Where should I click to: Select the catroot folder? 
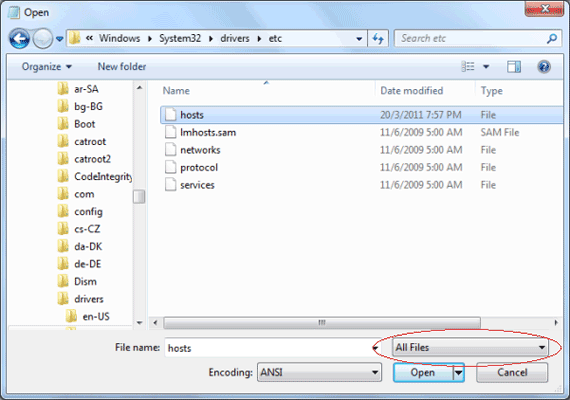click(x=90, y=141)
